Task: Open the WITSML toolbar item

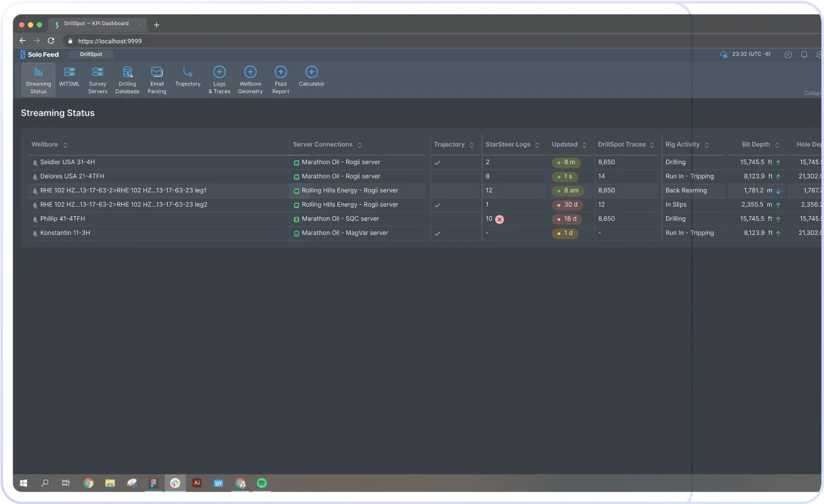Action: 69,77
